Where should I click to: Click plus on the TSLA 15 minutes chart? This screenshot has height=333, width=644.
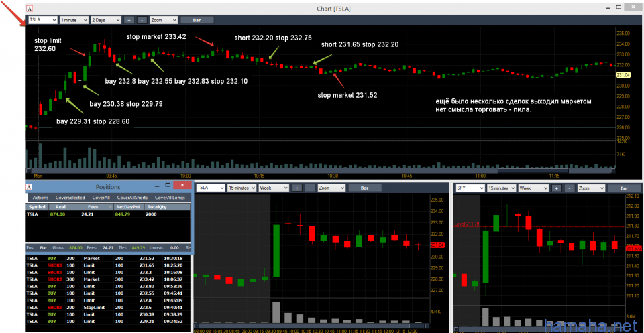click(x=297, y=188)
